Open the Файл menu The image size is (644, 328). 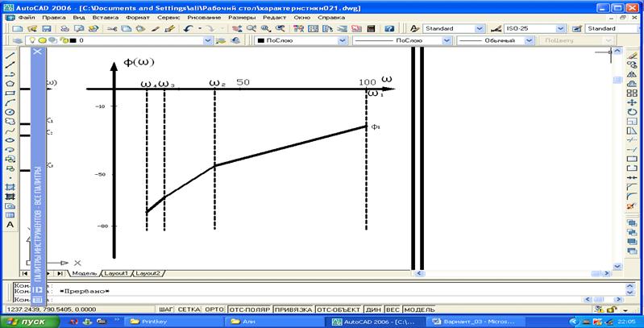(x=27, y=18)
